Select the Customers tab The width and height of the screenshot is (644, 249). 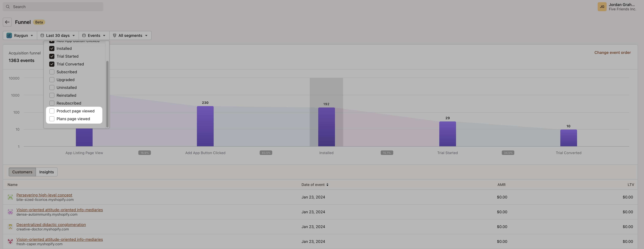point(22,172)
